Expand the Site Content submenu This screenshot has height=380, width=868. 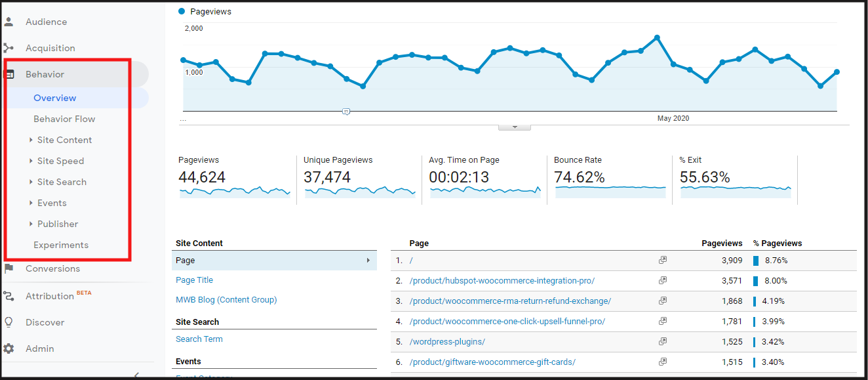[31, 140]
